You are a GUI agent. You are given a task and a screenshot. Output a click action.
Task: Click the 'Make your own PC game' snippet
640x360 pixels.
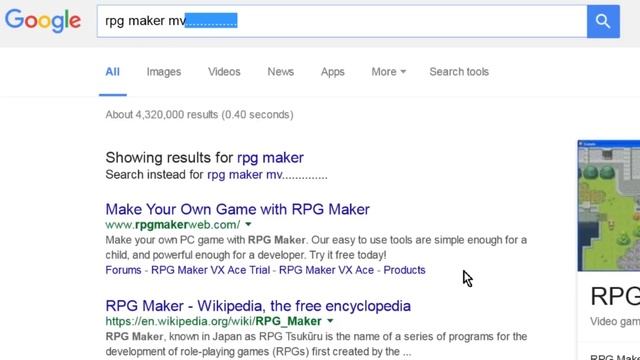[316, 247]
